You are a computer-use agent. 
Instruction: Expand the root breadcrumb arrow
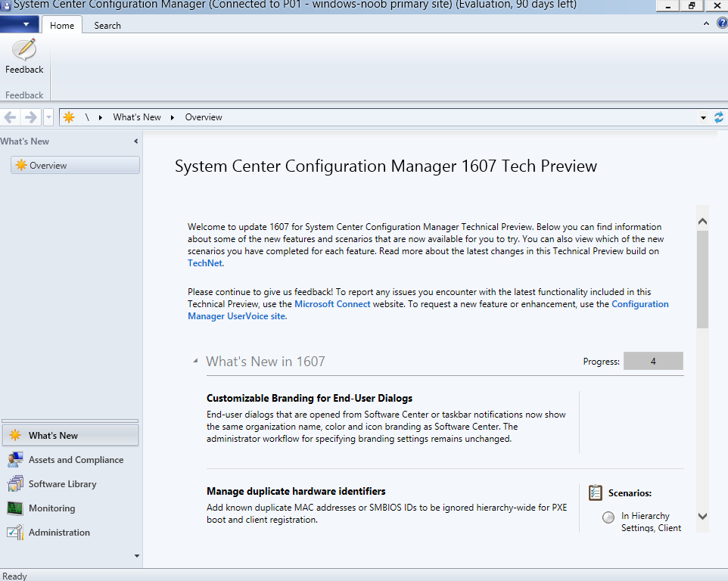(x=101, y=117)
